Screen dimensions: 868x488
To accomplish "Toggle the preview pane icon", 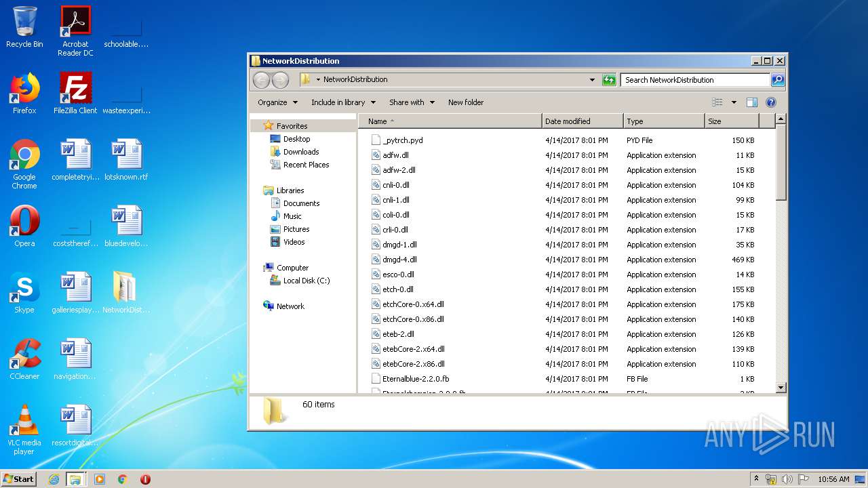I will [751, 102].
